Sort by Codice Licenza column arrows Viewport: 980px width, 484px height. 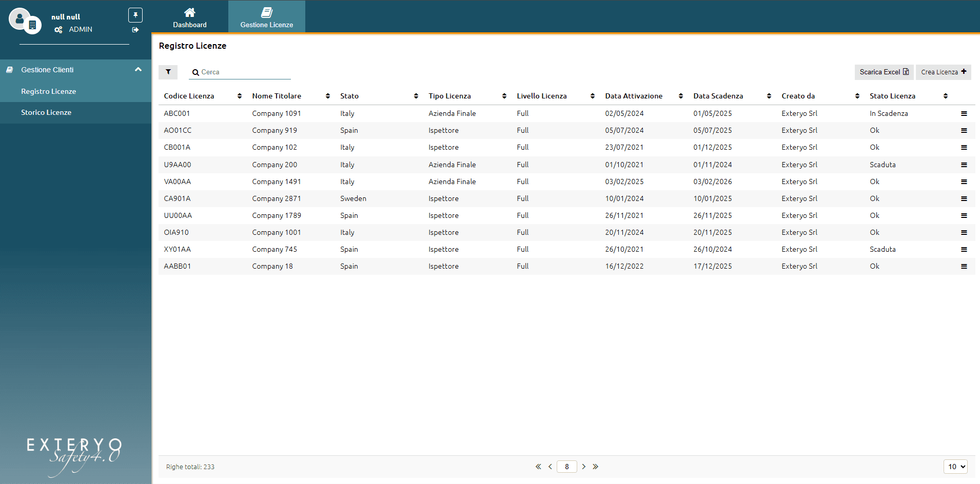(240, 96)
